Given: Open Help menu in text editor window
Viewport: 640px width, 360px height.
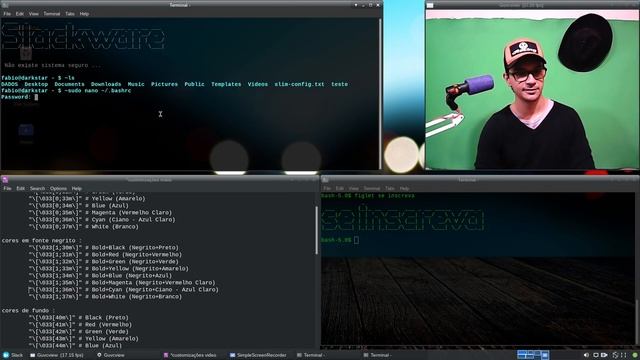Looking at the screenshot, I should point(77,189).
